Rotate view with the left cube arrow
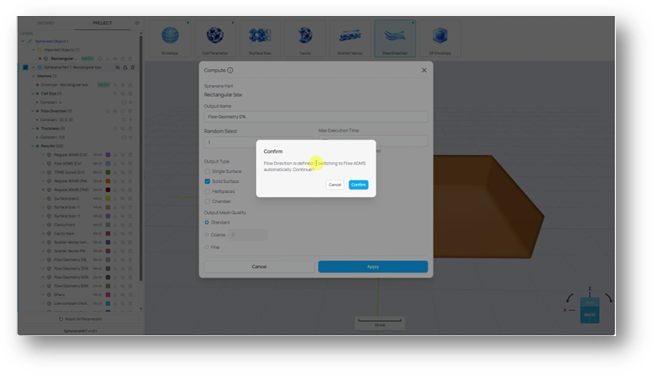The width and height of the screenshot is (654, 374). pyautogui.click(x=569, y=298)
